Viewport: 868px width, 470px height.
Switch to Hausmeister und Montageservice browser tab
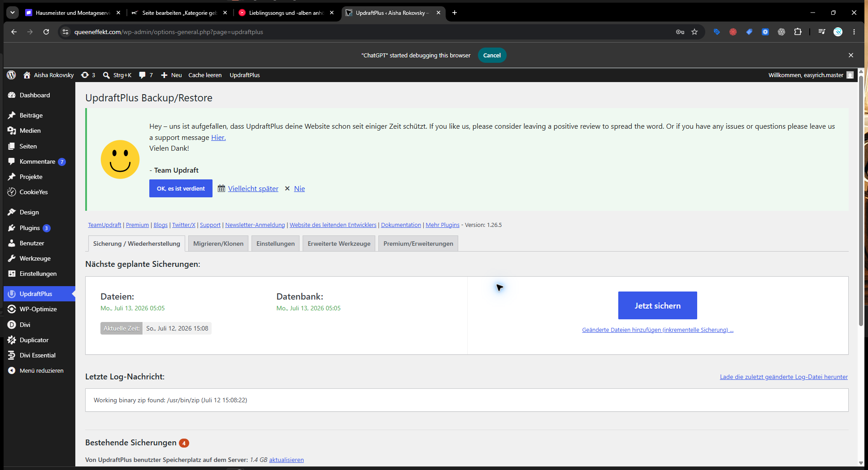click(x=72, y=13)
